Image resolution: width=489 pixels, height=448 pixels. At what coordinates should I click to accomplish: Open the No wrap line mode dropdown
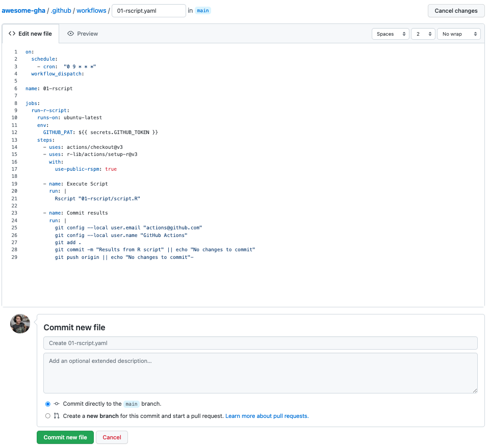point(458,34)
